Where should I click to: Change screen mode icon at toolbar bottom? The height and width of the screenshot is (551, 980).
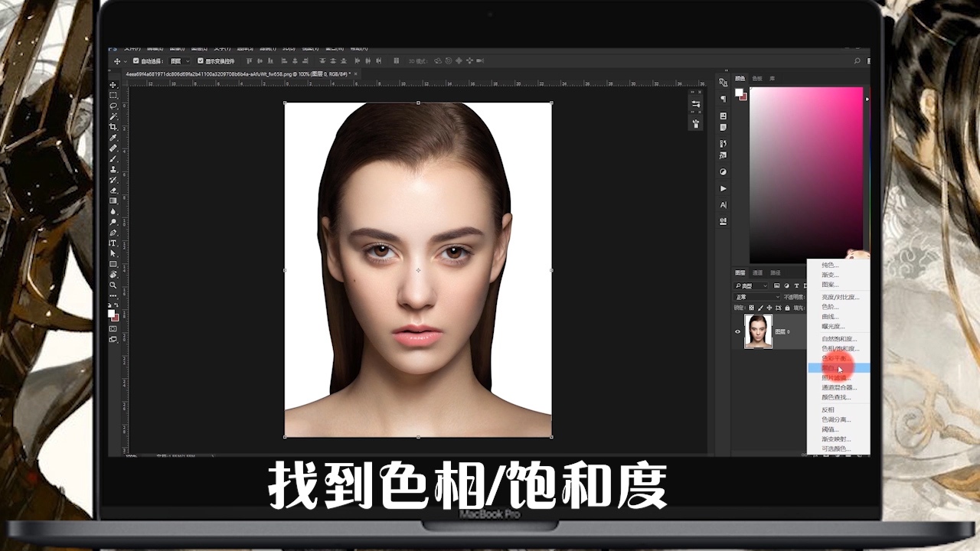pos(113,339)
